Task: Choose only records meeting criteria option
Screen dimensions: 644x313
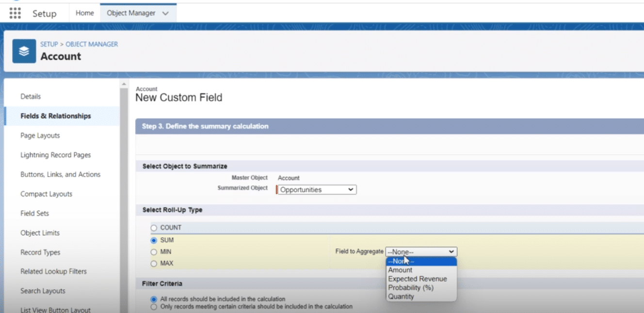Action: click(154, 307)
